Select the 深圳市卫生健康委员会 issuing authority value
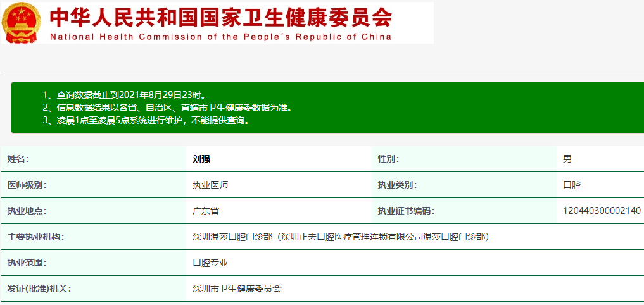 click(x=237, y=289)
